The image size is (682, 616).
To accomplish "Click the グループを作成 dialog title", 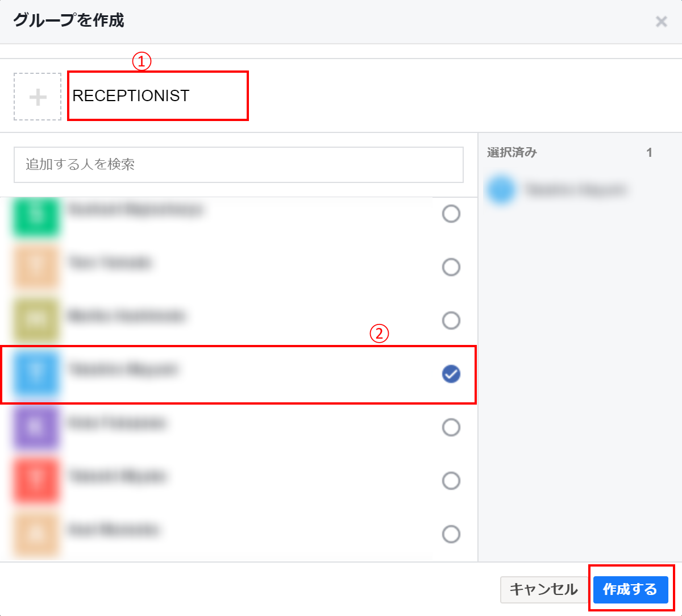I will pos(68,20).
